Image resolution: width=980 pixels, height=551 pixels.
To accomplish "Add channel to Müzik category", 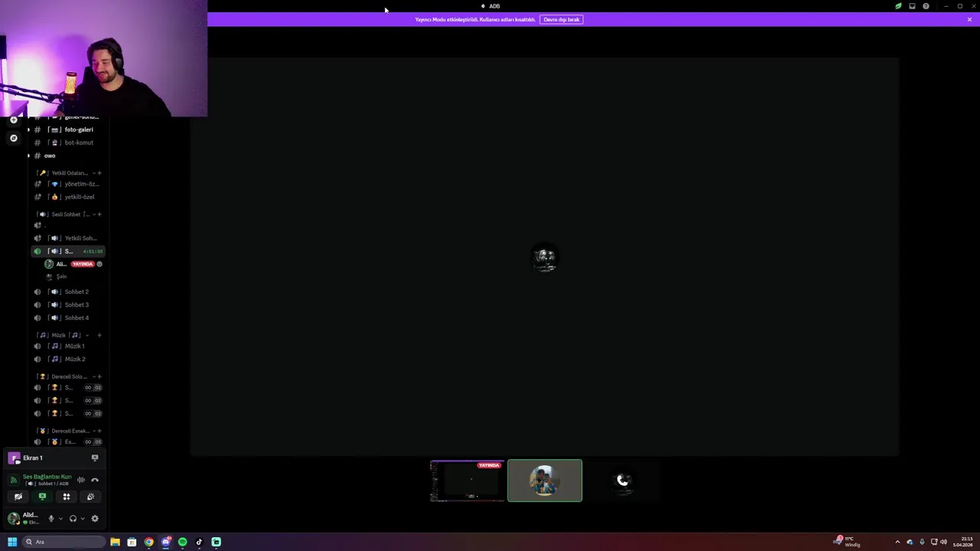I will click(100, 335).
